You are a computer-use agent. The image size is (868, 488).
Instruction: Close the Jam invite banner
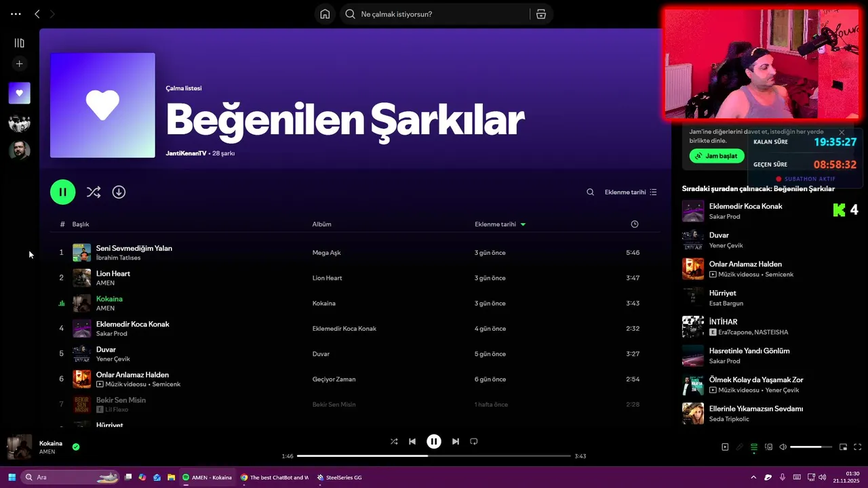842,132
